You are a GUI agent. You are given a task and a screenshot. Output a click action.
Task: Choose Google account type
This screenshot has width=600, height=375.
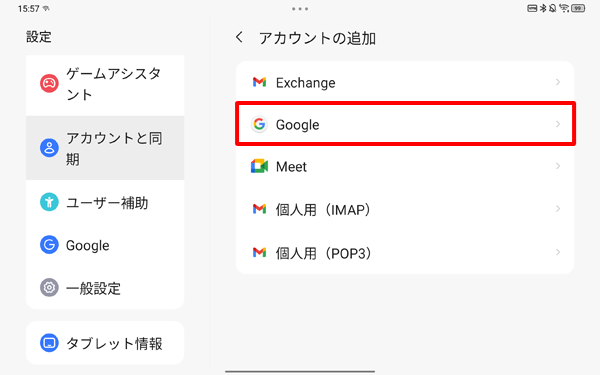405,124
